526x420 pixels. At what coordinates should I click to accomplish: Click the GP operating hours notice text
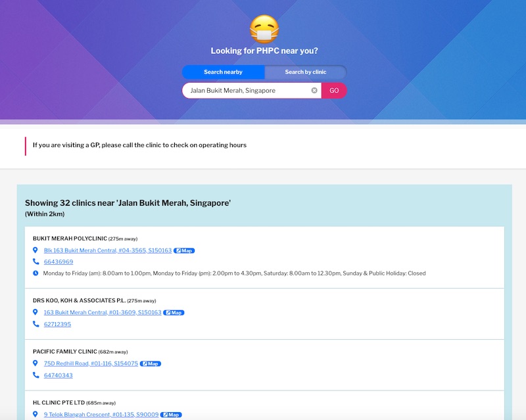click(139, 145)
